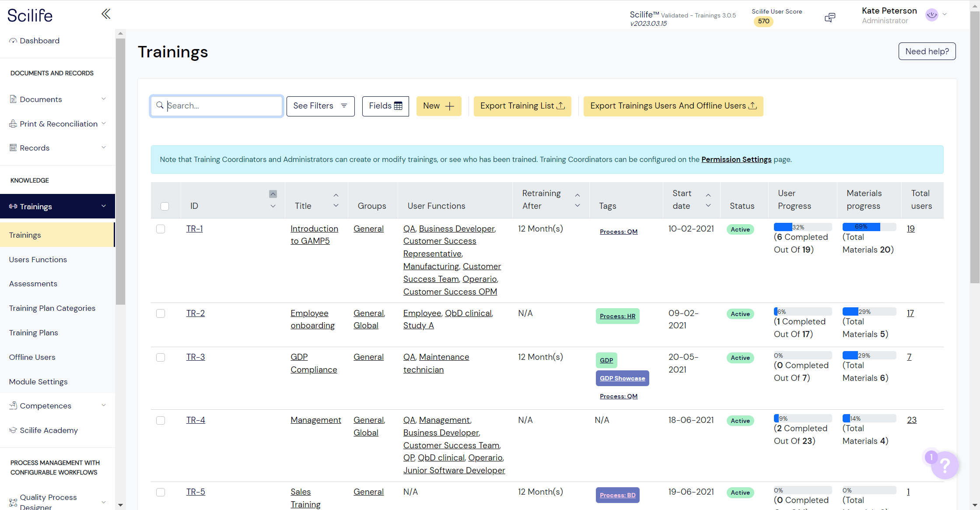
Task: Select the TR-3 row checkbox
Action: click(161, 357)
